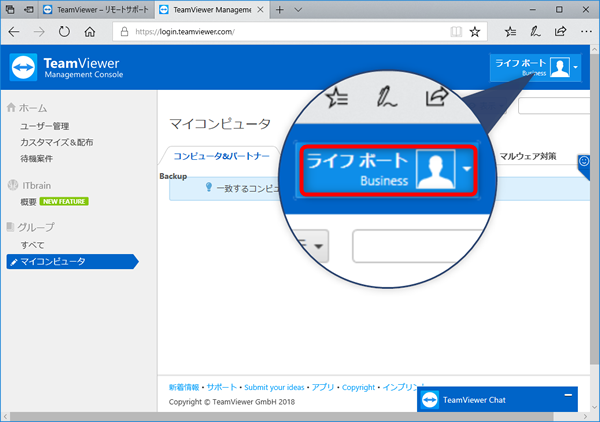
Task: Open 待機案件 in the sidebar
Action: point(36,158)
